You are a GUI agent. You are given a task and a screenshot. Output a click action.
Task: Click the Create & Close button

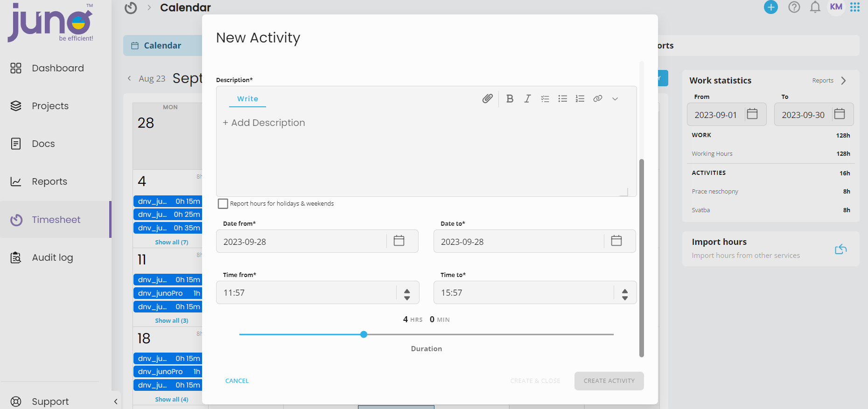[x=535, y=381]
